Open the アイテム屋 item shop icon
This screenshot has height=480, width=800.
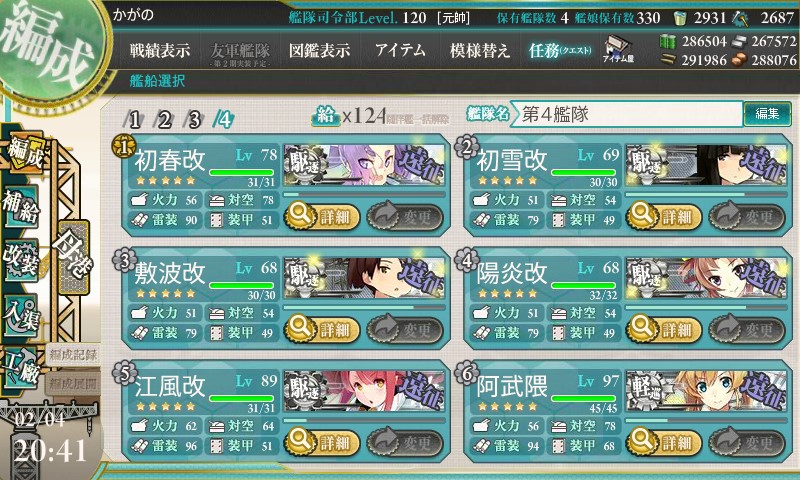coord(618,49)
